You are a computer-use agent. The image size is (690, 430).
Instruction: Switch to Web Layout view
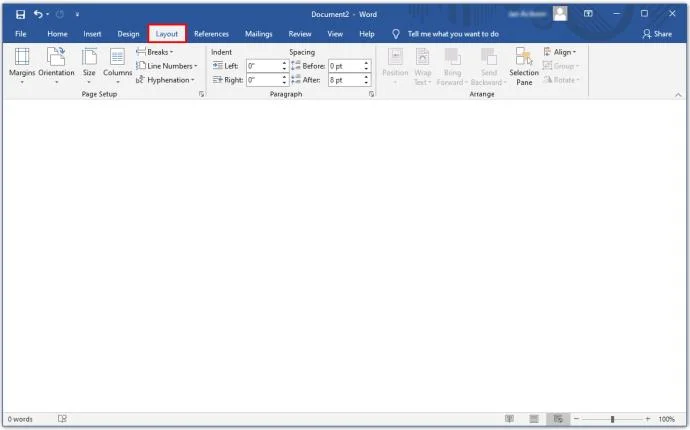(558, 419)
